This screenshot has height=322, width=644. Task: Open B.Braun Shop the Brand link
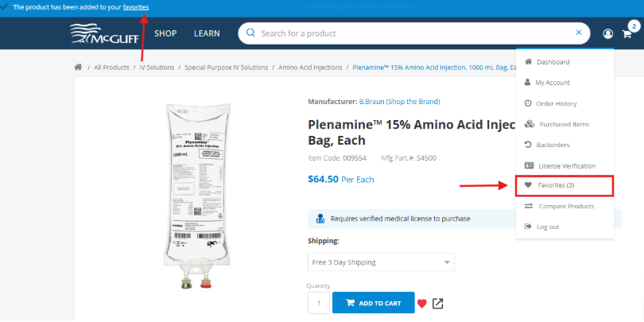399,102
